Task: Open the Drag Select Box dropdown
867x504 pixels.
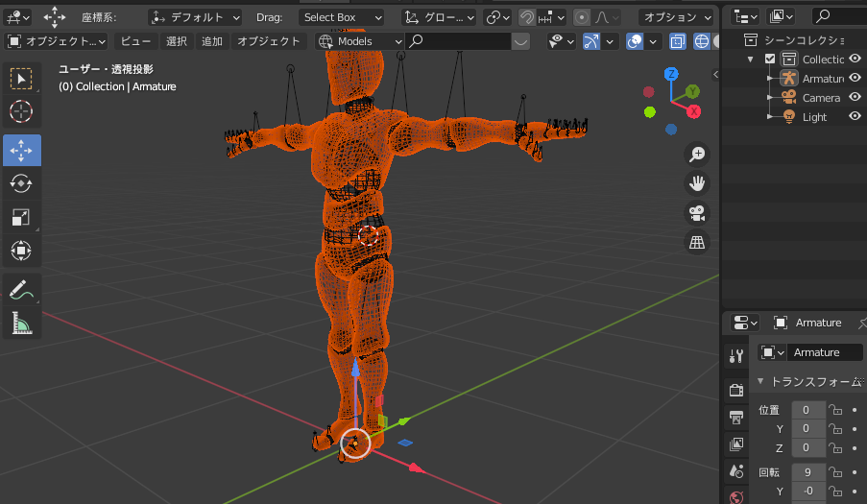Action: [x=341, y=17]
